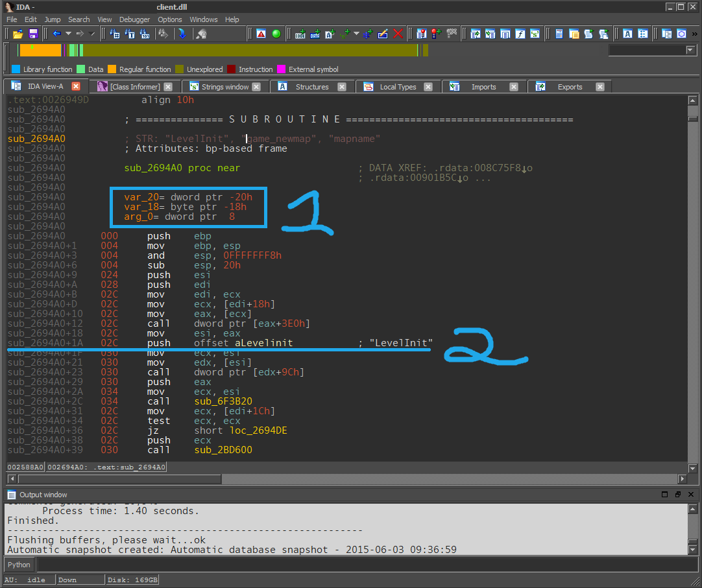Open the navigation band options dropdown
The width and height of the screenshot is (702, 588).
tap(690, 50)
